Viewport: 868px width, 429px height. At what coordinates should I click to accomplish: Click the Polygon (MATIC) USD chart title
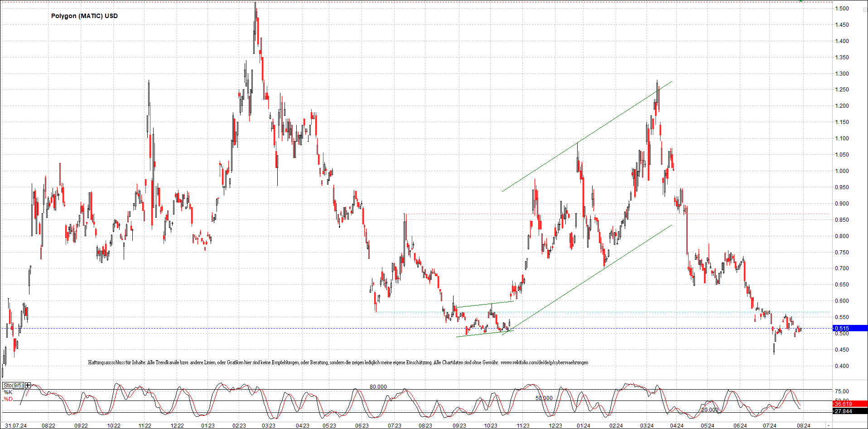click(84, 16)
